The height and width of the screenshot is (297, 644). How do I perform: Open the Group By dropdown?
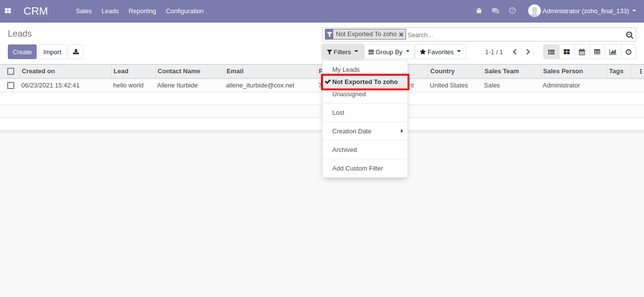389,52
